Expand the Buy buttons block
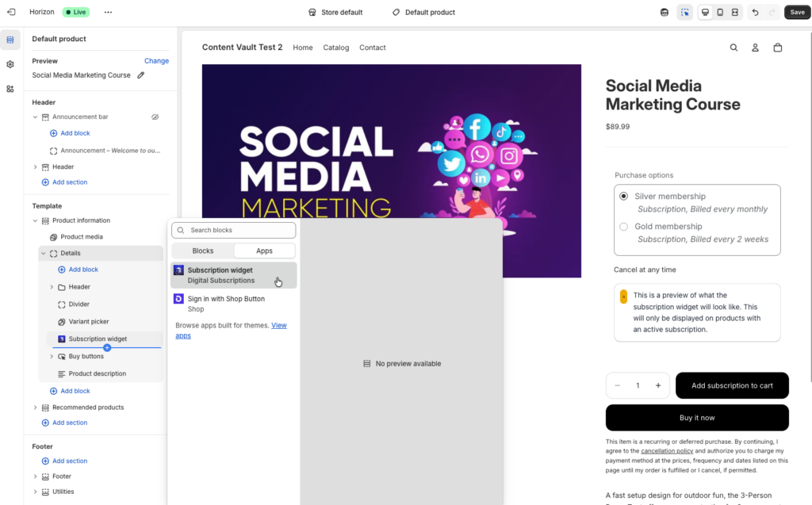 tap(52, 357)
